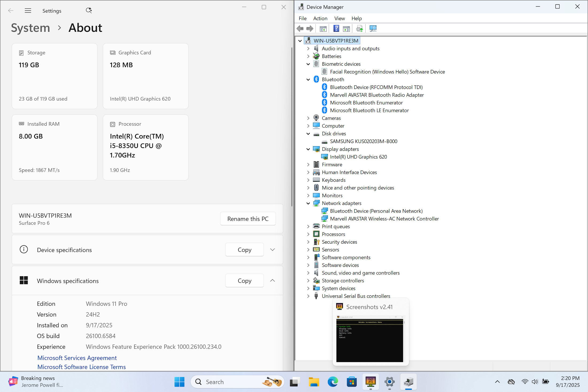
Task: Click the Forward arrow in Device Manager toolbar
Action: [310, 29]
